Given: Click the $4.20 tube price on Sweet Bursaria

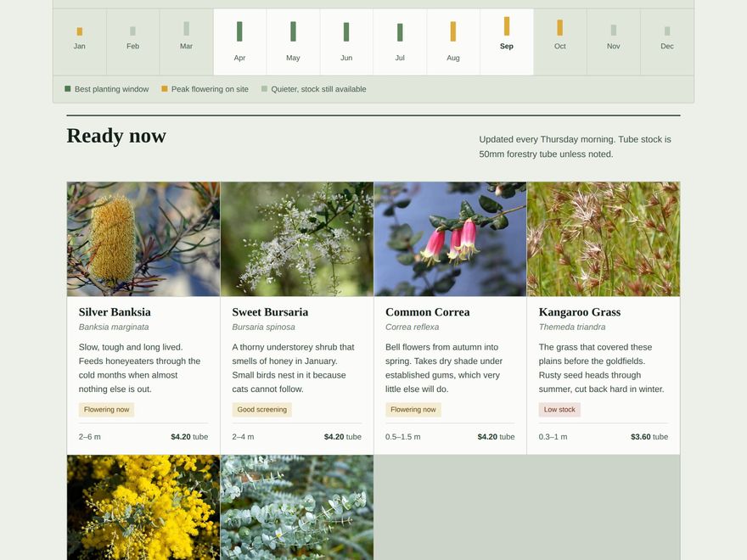Looking at the screenshot, I should 343,437.
